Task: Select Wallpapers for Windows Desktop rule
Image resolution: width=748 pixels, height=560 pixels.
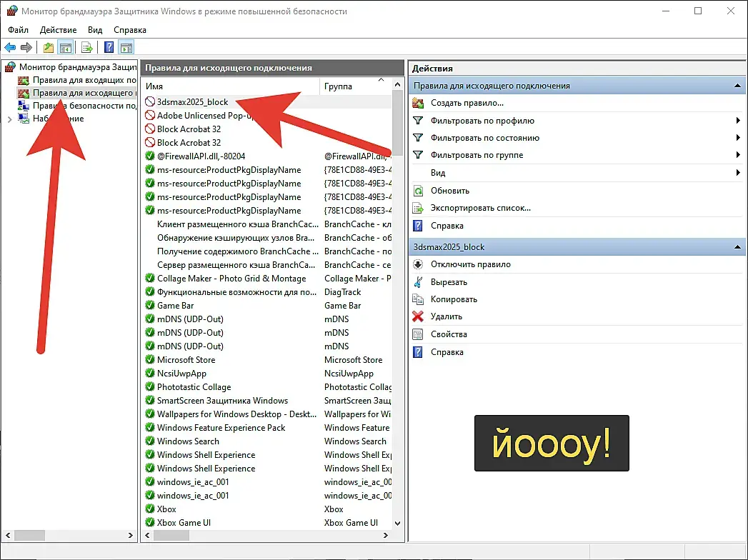Action: (236, 414)
